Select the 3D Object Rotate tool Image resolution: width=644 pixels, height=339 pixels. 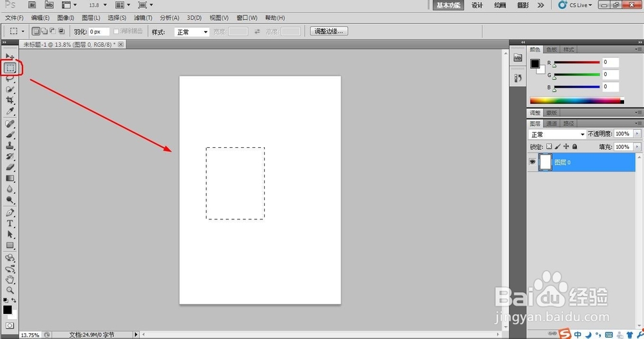click(10, 258)
